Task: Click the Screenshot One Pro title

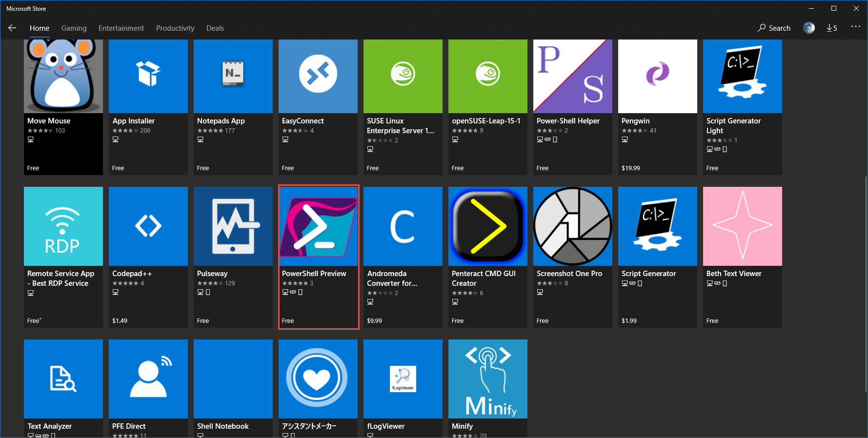Action: coord(569,274)
